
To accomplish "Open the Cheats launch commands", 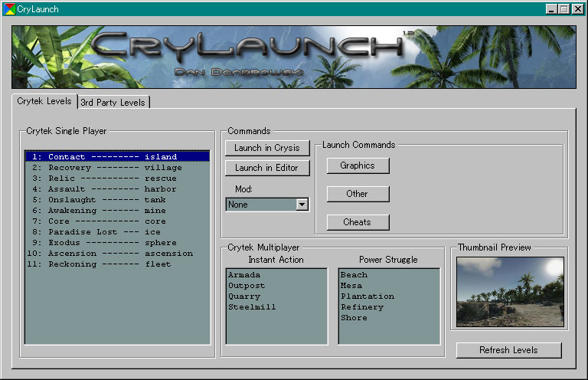I will coord(358,222).
